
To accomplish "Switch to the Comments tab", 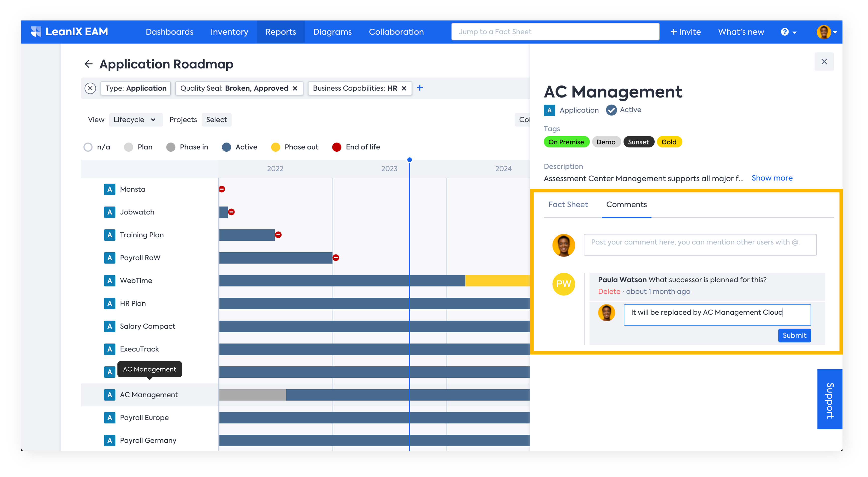I will [627, 204].
